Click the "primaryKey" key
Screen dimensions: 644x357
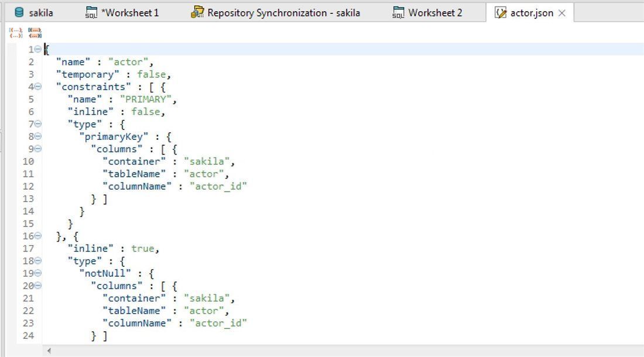pyautogui.click(x=114, y=136)
